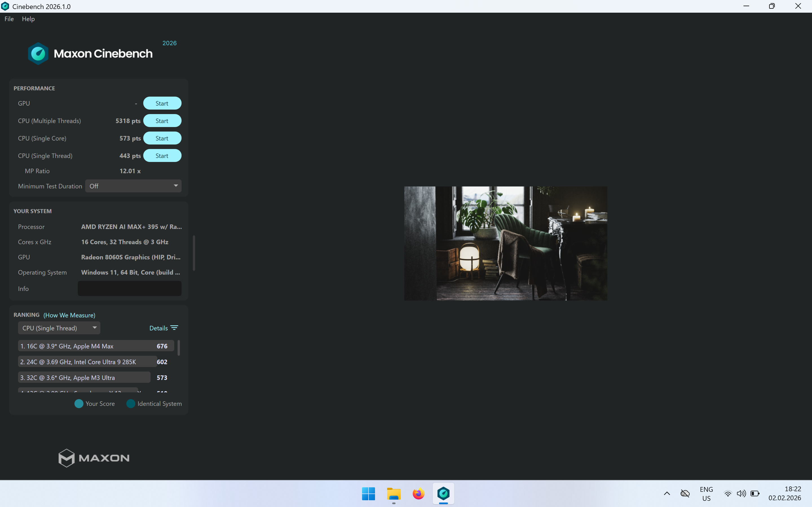Open the Wi-Fi network tray icon
This screenshot has width=812, height=507.
727,493
